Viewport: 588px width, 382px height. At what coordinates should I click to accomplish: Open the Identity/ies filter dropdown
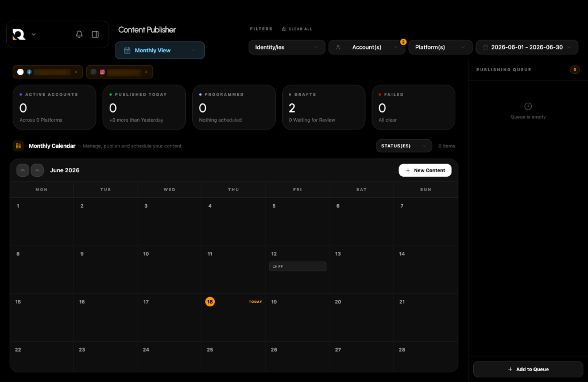(x=287, y=47)
